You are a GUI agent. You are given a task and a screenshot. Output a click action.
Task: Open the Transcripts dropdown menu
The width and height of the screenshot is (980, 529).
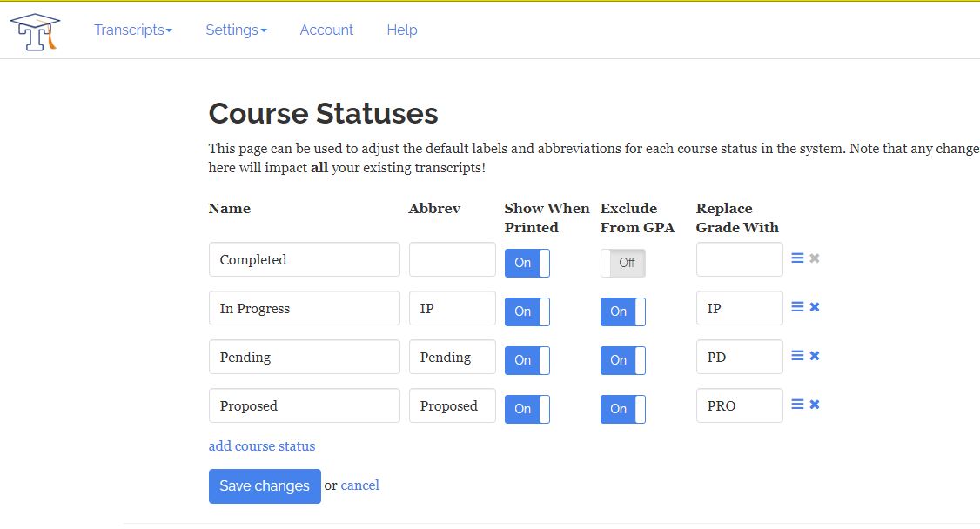[133, 30]
